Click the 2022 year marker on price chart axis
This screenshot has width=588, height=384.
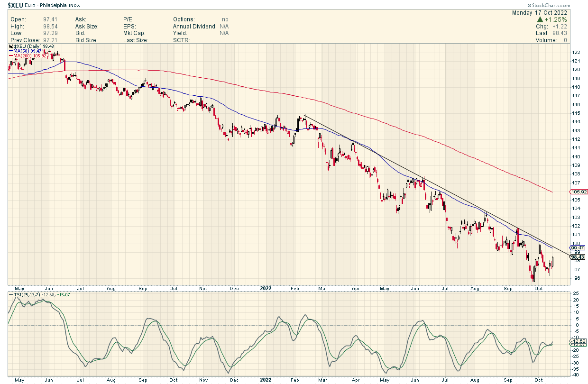click(x=266, y=288)
